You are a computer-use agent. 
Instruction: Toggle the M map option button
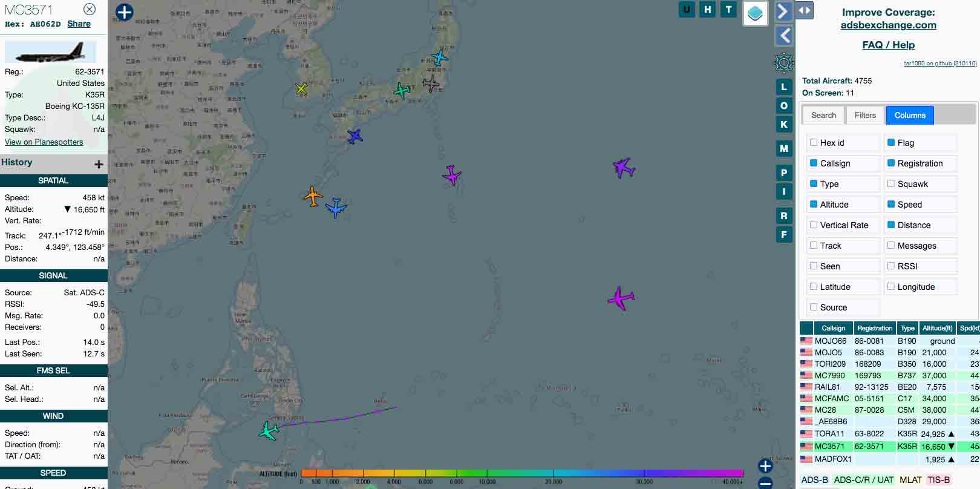click(x=784, y=148)
